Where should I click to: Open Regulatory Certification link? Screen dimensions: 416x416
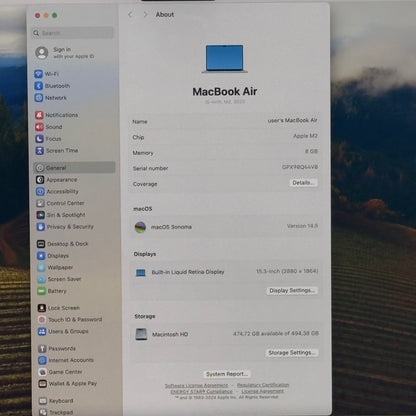(x=263, y=385)
